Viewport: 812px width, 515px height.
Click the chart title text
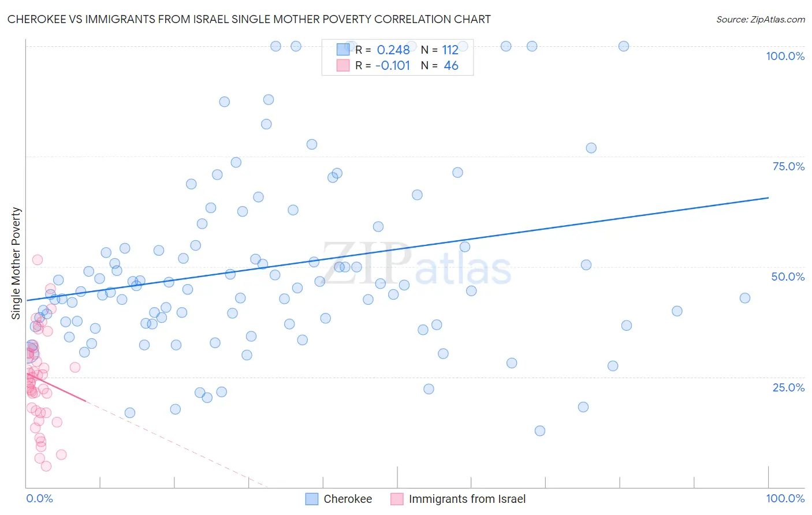pyautogui.click(x=249, y=20)
